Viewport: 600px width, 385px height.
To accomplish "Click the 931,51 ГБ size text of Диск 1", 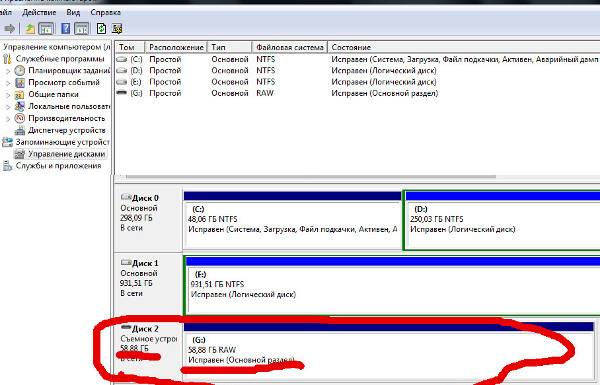I will 136,283.
